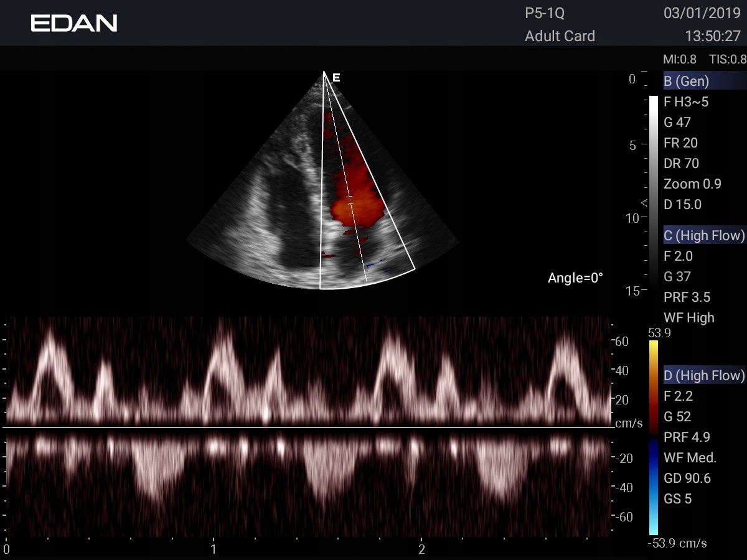
Task: Toggle the Doppler WF Med. setting
Action: coord(690,458)
